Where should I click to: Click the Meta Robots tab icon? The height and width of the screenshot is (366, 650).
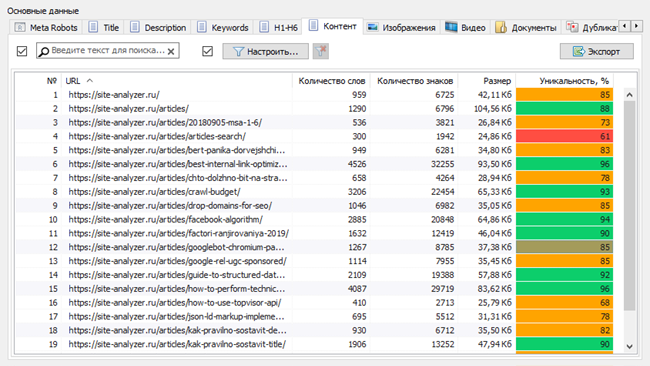[19, 27]
